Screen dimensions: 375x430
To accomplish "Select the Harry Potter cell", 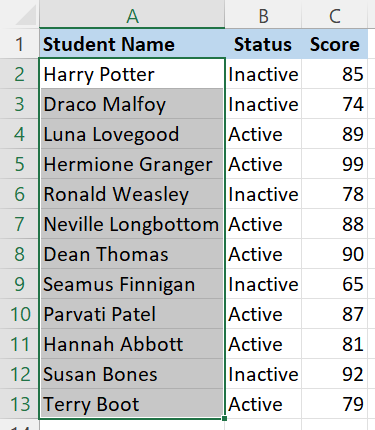I will coord(132,74).
